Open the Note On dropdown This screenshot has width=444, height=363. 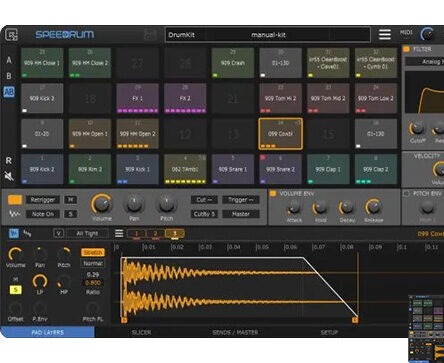coord(43,214)
